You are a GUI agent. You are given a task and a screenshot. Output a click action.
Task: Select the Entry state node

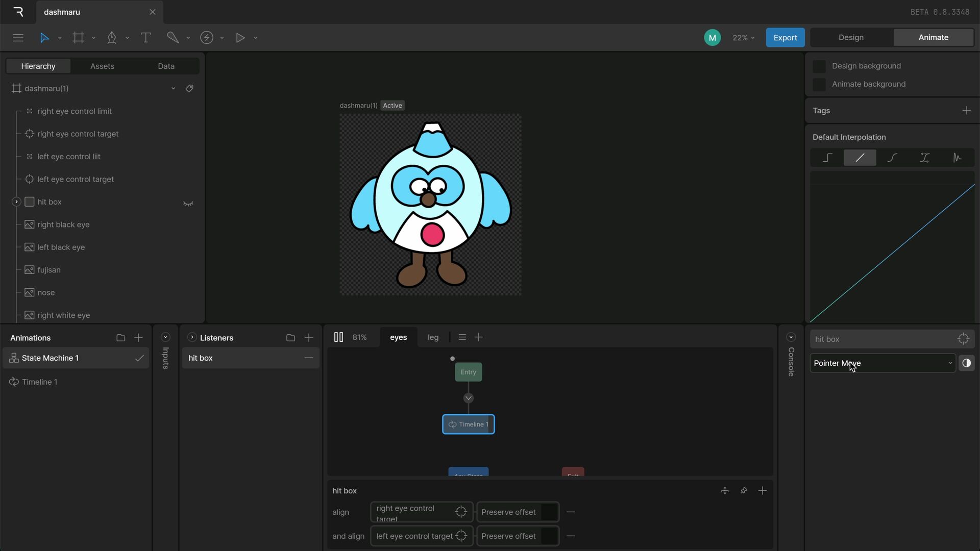468,372
